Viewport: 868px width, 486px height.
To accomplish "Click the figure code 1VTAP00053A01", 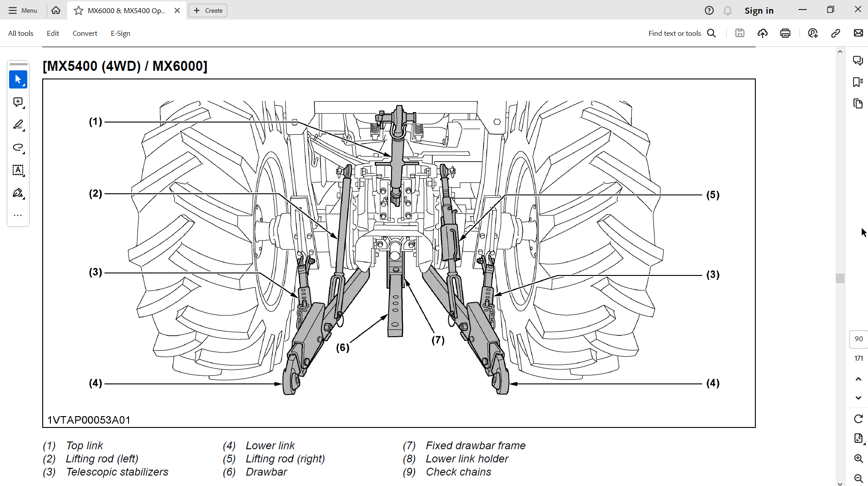I will (89, 420).
